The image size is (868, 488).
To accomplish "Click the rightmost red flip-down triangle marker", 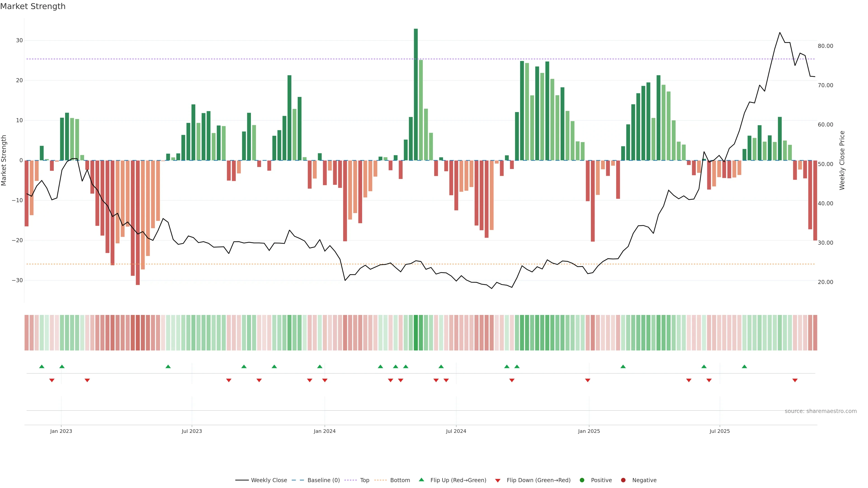I will coord(795,380).
